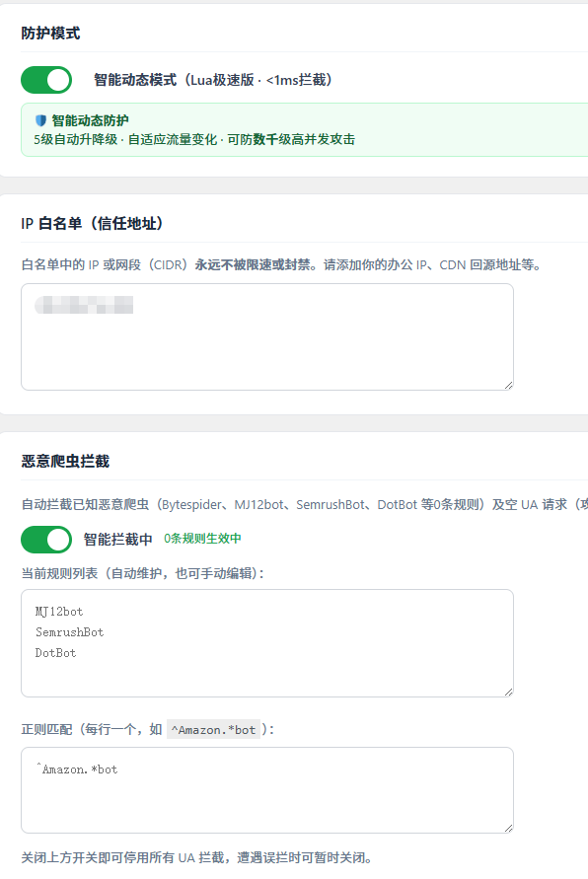This screenshot has width=588, height=879.
Task: Grab the resize handle of regex match box
Action: click(508, 828)
